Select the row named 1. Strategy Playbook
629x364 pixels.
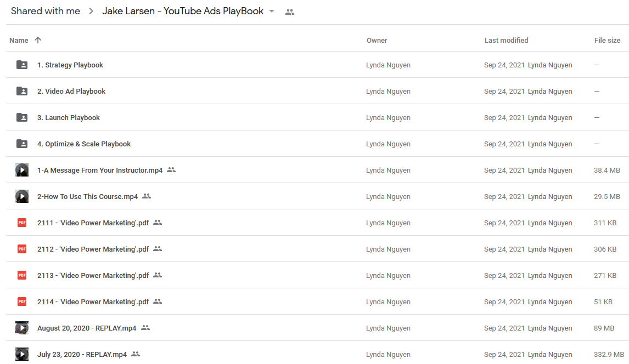pos(317,65)
